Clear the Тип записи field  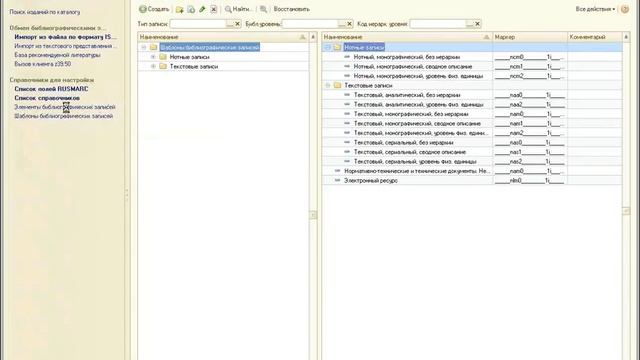coord(238,24)
